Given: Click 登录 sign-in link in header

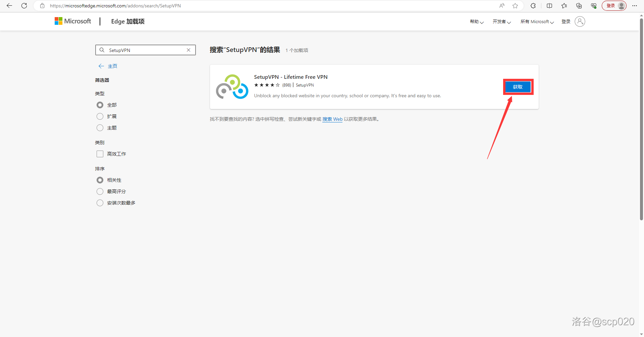Looking at the screenshot, I should (x=566, y=22).
